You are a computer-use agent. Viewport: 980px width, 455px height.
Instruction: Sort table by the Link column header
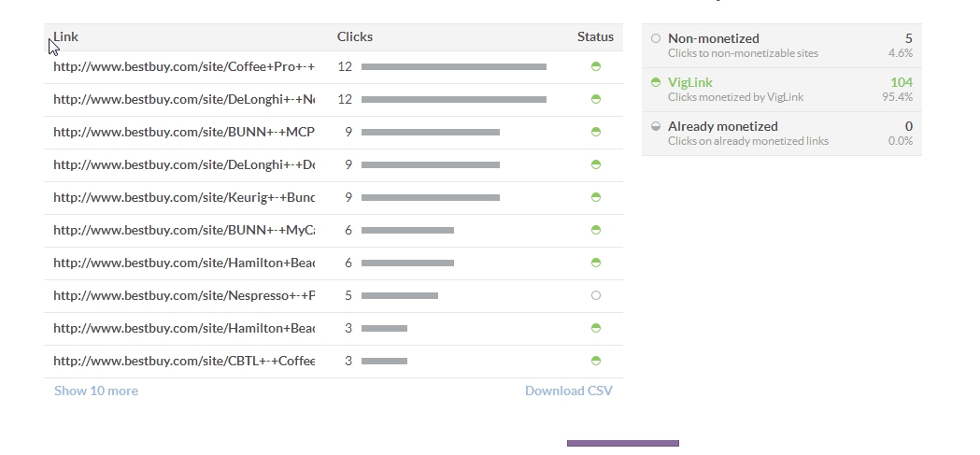point(66,36)
